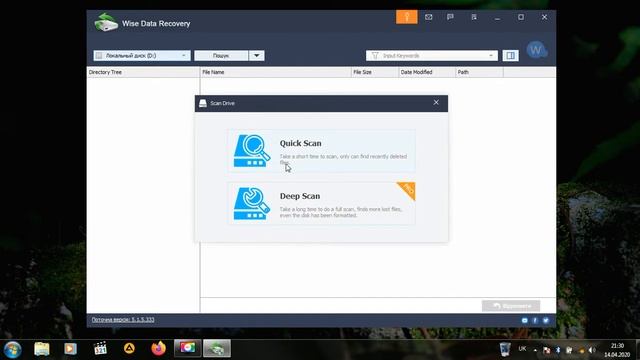Choose the Deep Scan option
Image resolution: width=640 pixels, height=360 pixels.
tap(322, 203)
